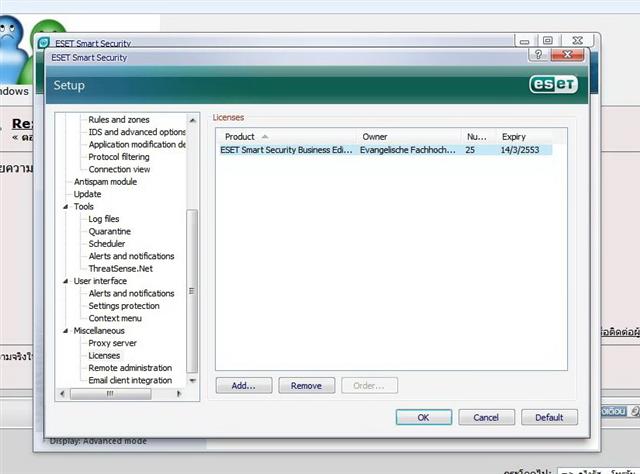
Task: Select Update in the setup tree
Action: pyautogui.click(x=87, y=194)
